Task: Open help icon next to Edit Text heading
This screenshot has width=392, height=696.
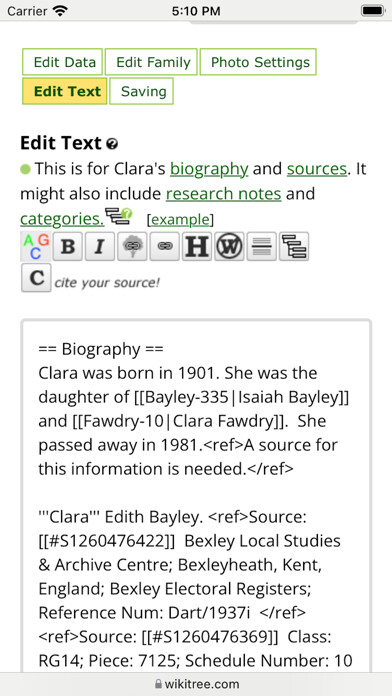Action: coord(113,144)
